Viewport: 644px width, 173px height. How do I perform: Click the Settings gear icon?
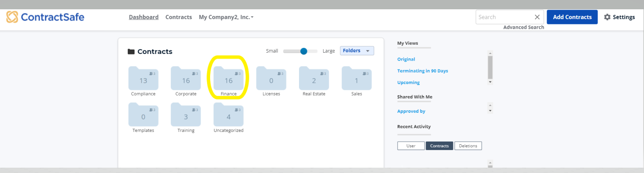(607, 17)
